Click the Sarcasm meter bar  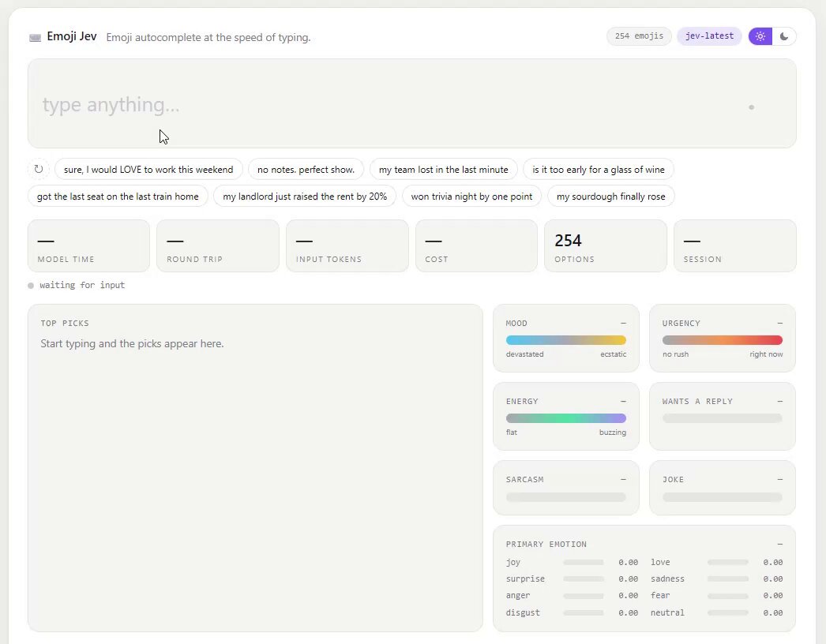pos(566,496)
